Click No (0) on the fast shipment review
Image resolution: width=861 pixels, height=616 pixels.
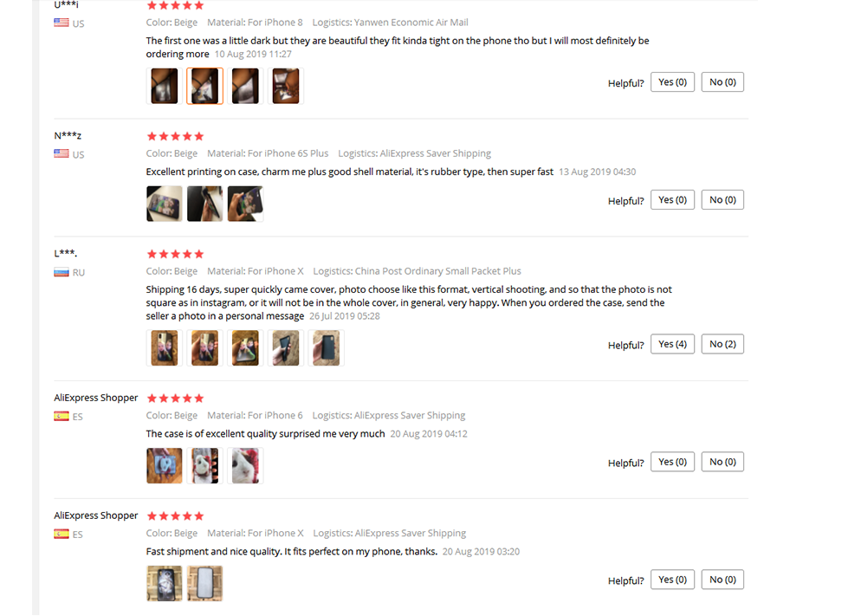click(722, 580)
